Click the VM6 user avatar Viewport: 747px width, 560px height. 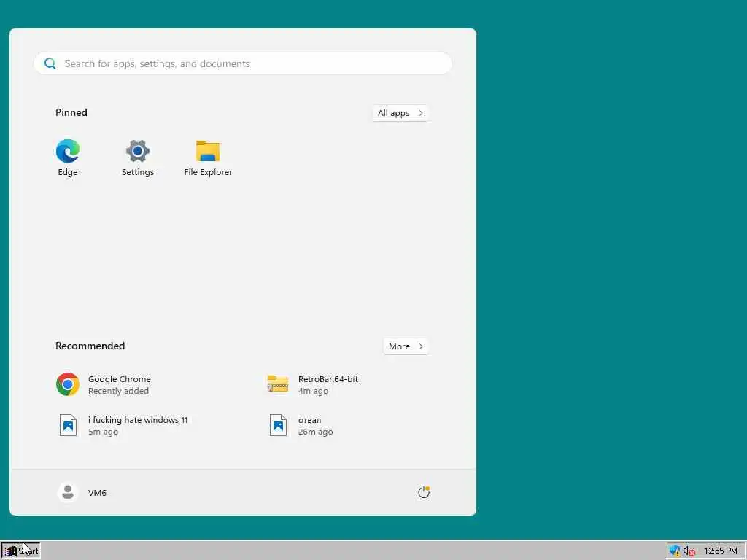coord(68,492)
